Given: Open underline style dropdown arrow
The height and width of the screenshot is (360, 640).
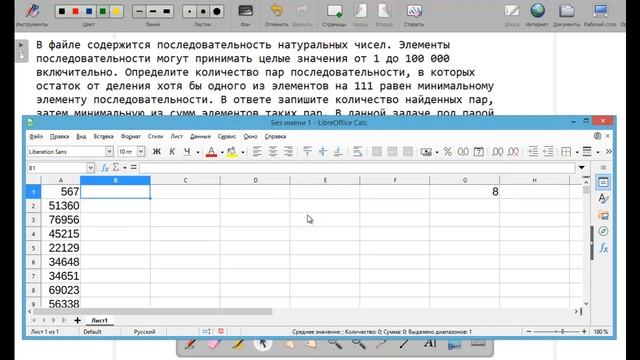Looking at the screenshot, I should click(x=198, y=152).
